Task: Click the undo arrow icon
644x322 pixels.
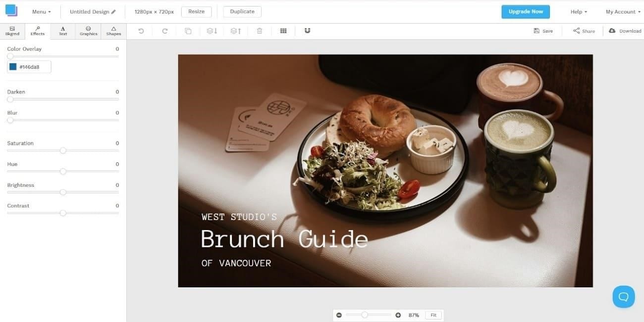Action: point(141,31)
